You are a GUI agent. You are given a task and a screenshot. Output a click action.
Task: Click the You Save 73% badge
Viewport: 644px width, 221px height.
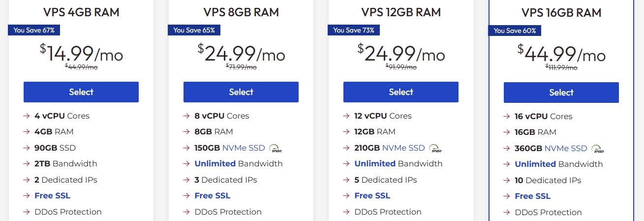[354, 30]
